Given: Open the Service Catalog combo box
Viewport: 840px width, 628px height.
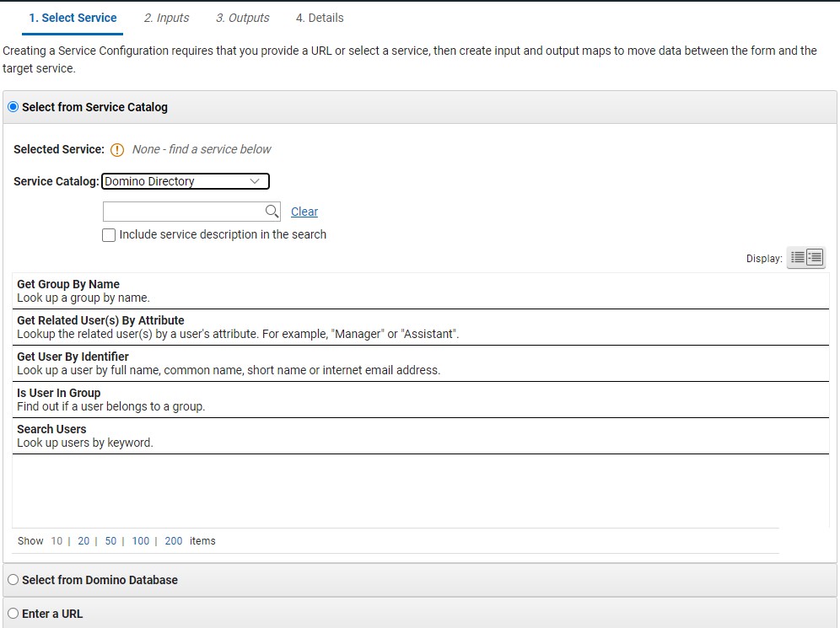Looking at the screenshot, I should (185, 181).
